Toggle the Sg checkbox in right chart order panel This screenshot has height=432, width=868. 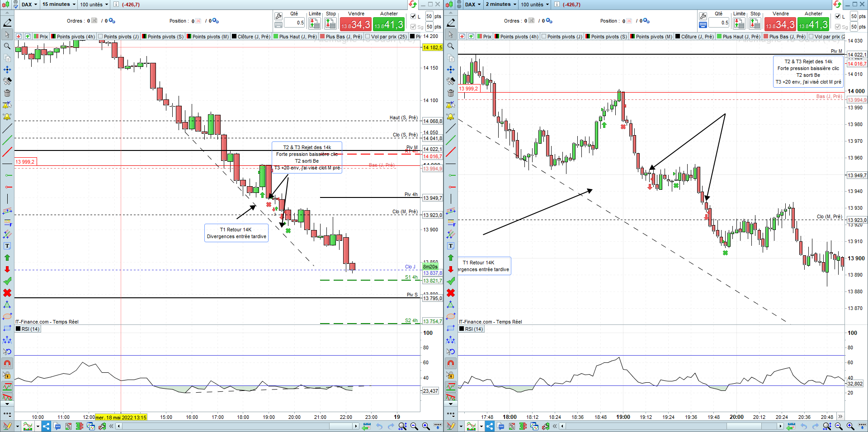click(838, 27)
